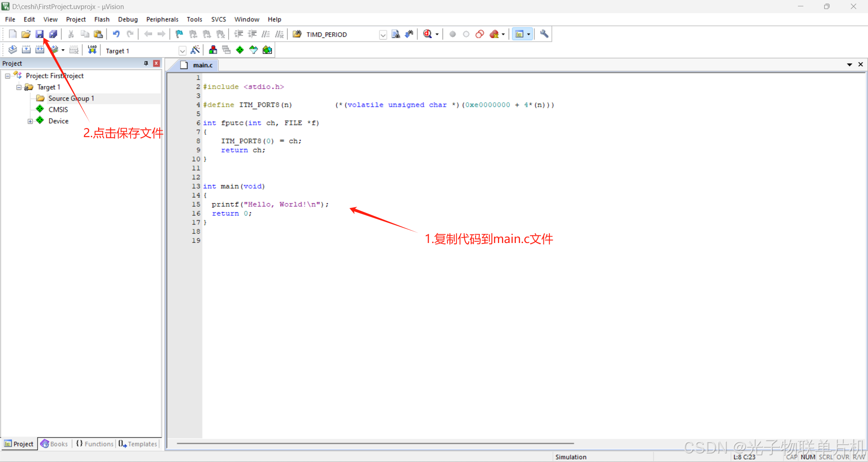This screenshot has height=462, width=868.
Task: Click the horizontal scrollbar of the editor
Action: tap(375, 443)
